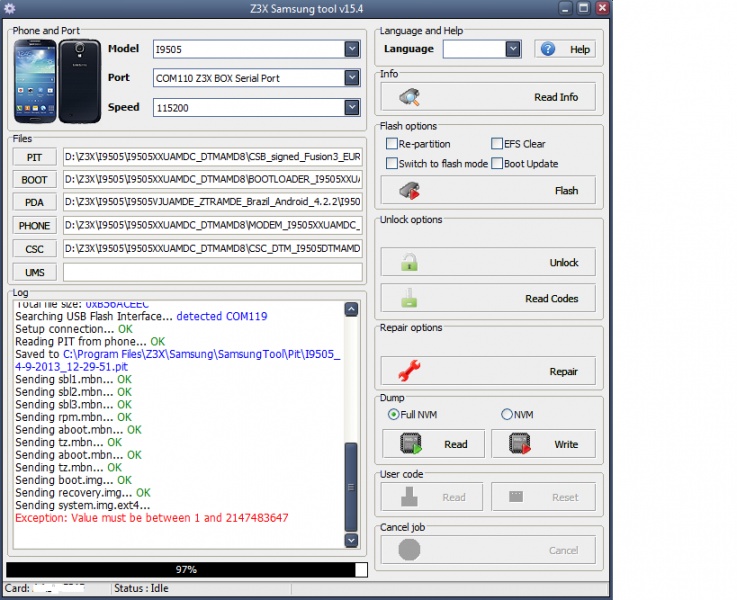The image size is (737, 600).
Task: Enable the Re-partition checkbox
Action: pyautogui.click(x=392, y=143)
